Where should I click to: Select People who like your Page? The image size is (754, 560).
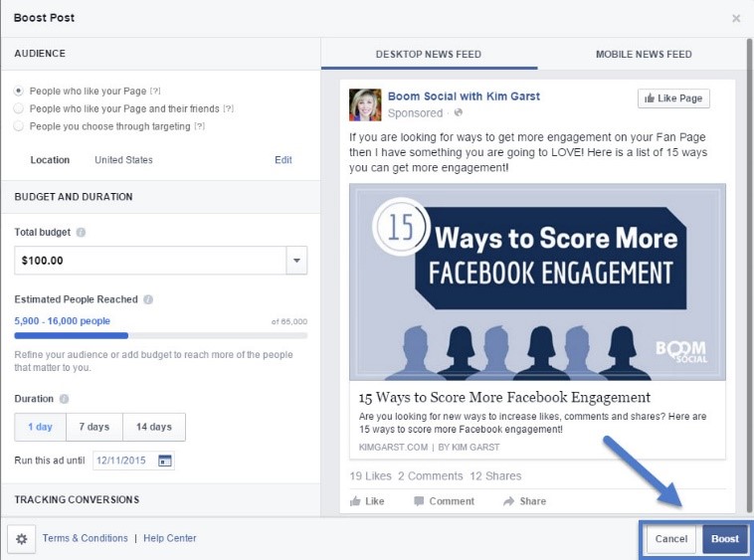(18, 91)
